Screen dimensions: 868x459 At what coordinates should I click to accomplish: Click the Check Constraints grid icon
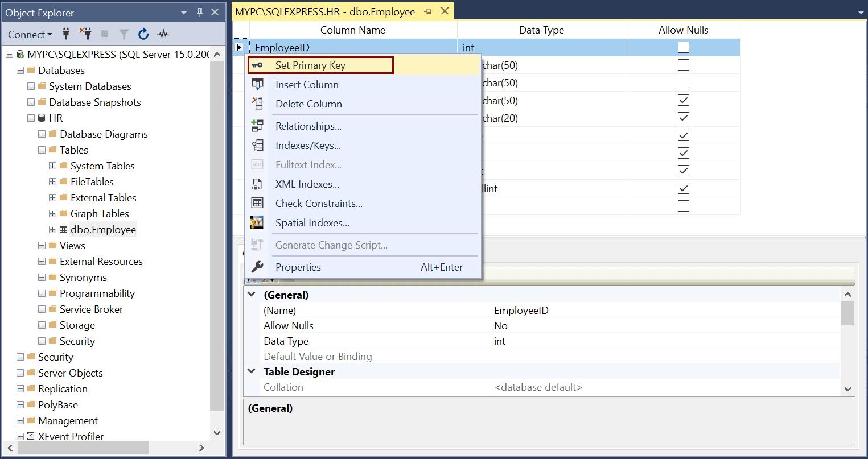pos(257,203)
